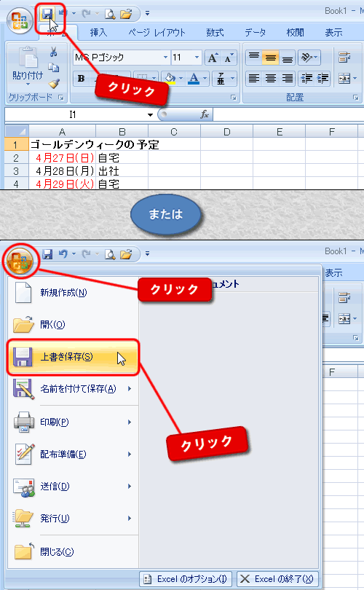Expand the 送信 submenu arrow
Screen dimensions: 364x590
(x=130, y=486)
